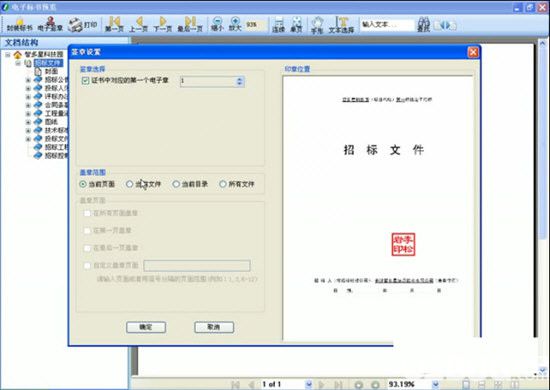Click the 文档结构 panel header
Screen dimensions: 550x390
[x=65, y=42]
